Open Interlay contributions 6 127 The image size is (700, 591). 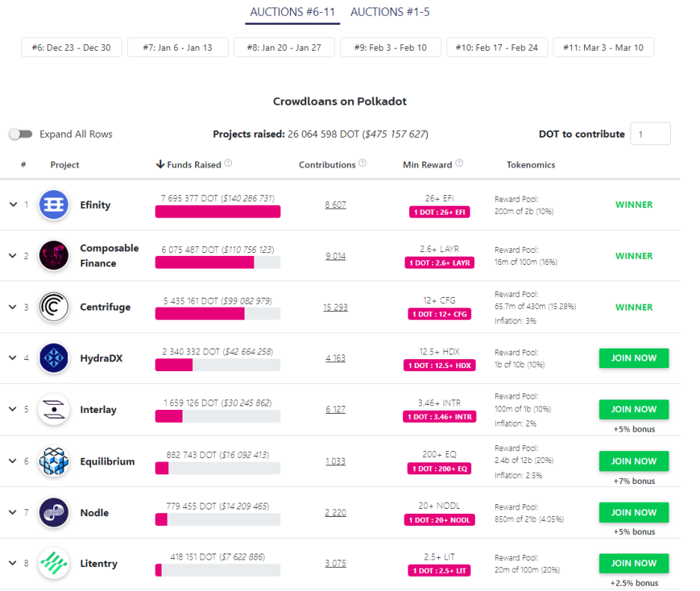[335, 409]
